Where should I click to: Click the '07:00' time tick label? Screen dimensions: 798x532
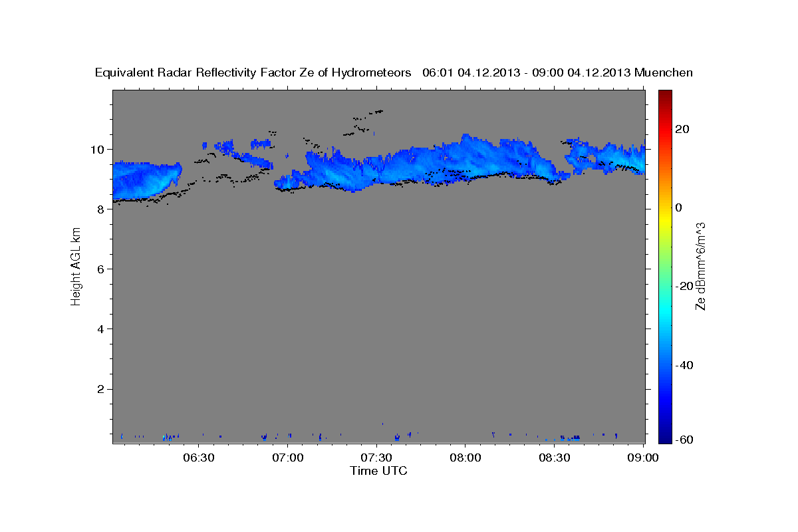point(289,458)
